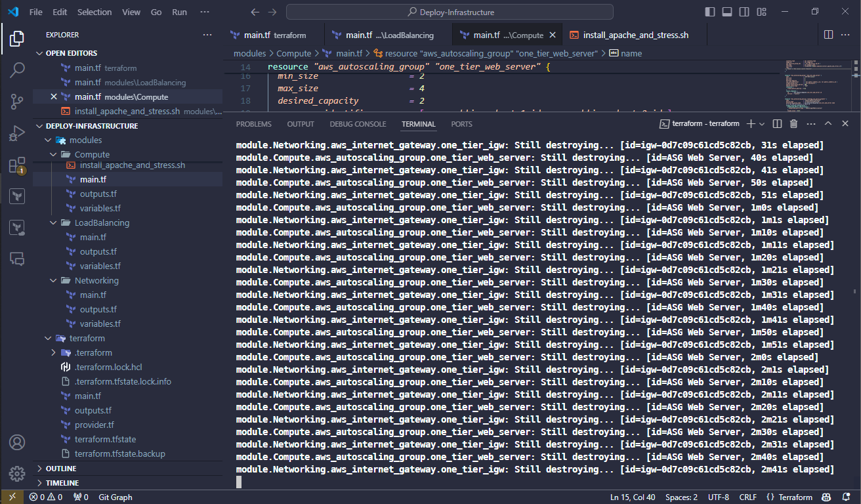Change indentation via Spaces: 2
Image resolution: width=861 pixels, height=504 pixels.
(681, 497)
